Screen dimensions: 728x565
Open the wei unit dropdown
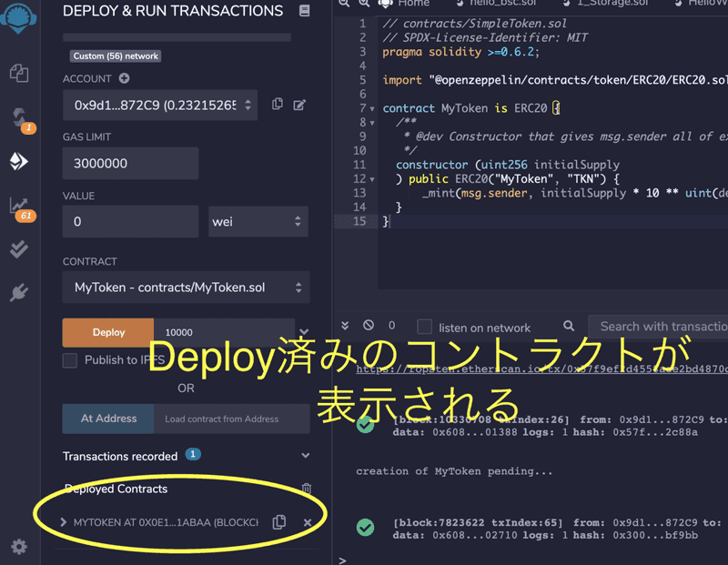(x=258, y=222)
